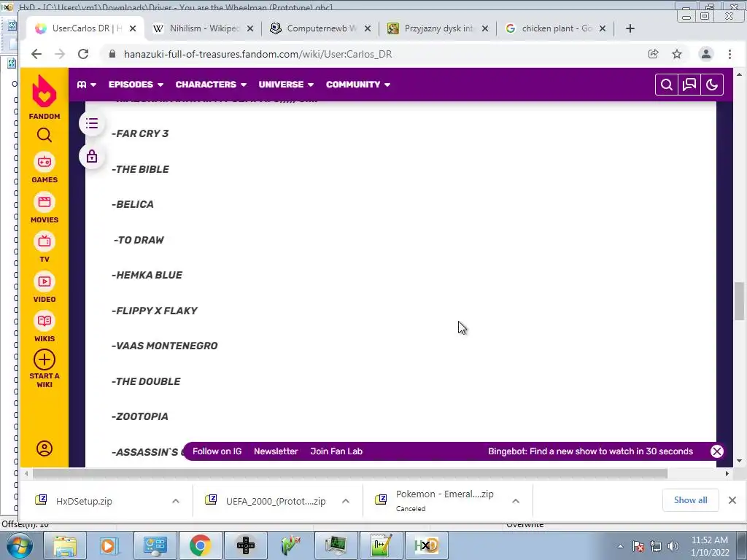
Task: Switch to Przyjazny dysk tab
Action: click(x=438, y=28)
